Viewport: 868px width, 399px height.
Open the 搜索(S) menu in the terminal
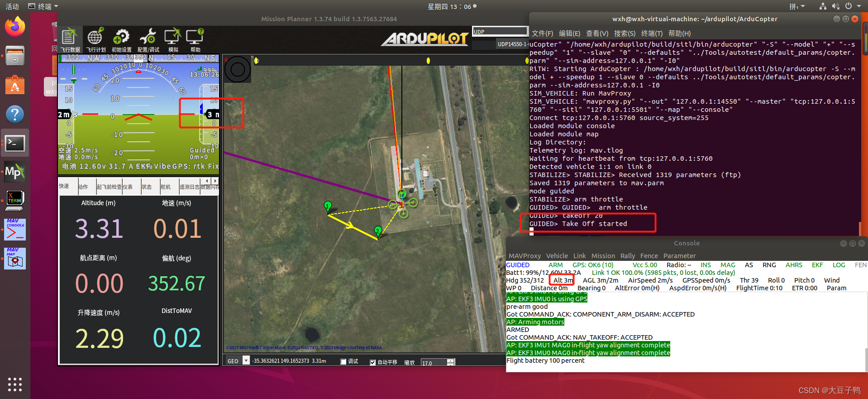click(x=625, y=34)
